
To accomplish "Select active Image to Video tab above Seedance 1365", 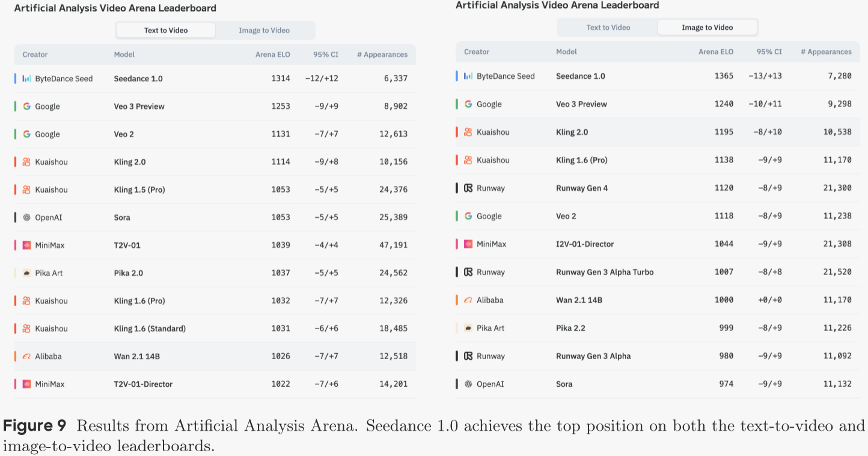I will click(x=707, y=27).
